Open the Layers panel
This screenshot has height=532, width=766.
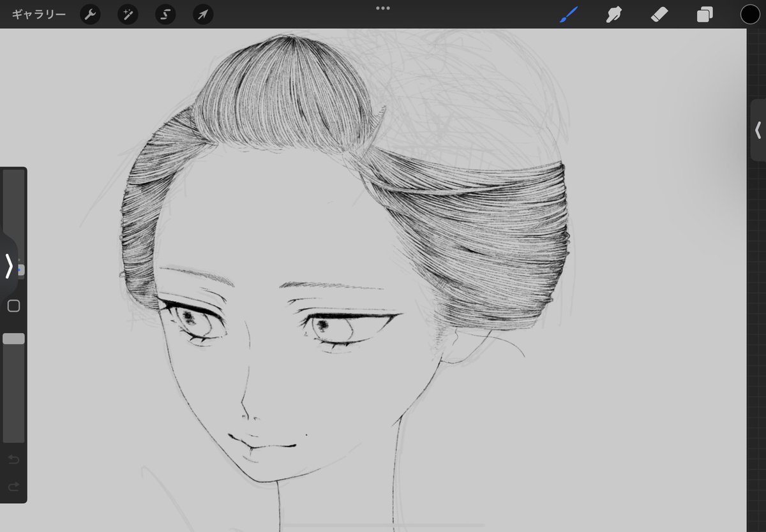click(705, 14)
